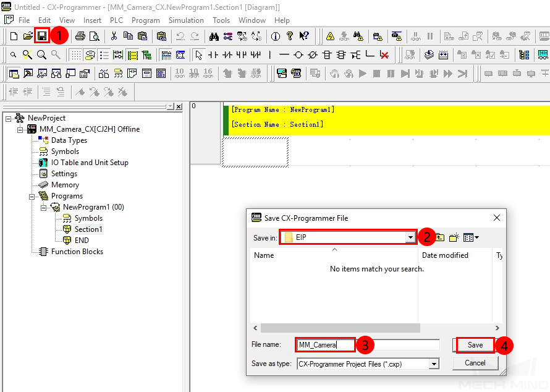Click the Redo arrow icon
The height and width of the screenshot is (392, 550).
195,36
